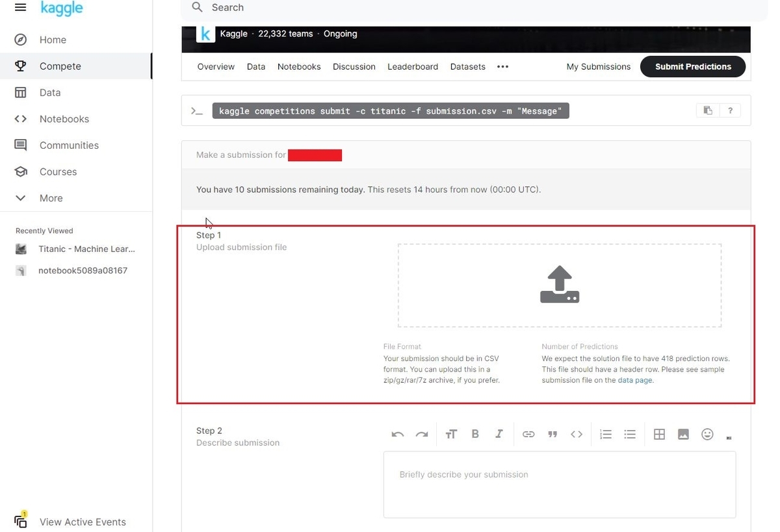Screen dimensions: 780x532
Task: Click the Data table icon in sidebar
Action: point(21,93)
